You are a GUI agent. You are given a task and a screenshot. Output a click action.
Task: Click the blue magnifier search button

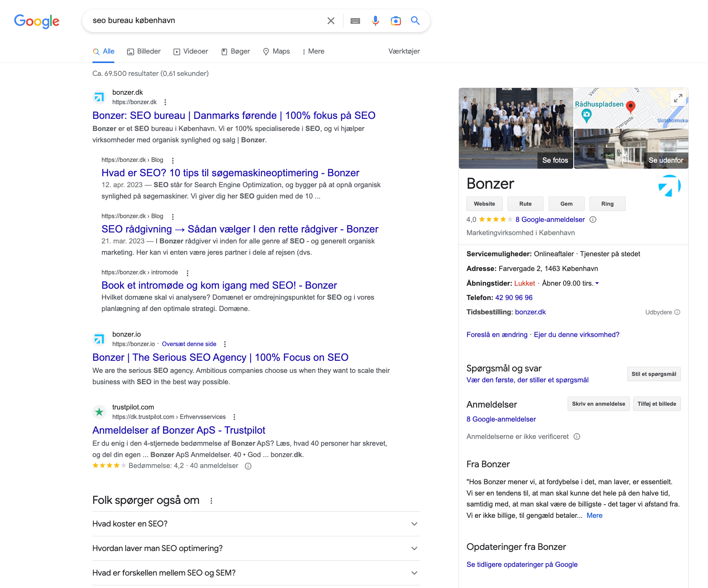(x=416, y=21)
